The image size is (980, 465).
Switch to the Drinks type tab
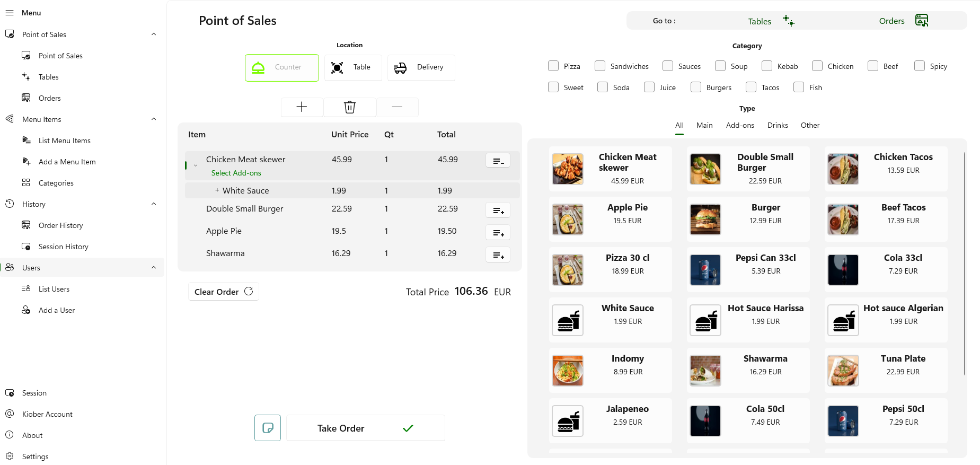pos(777,125)
